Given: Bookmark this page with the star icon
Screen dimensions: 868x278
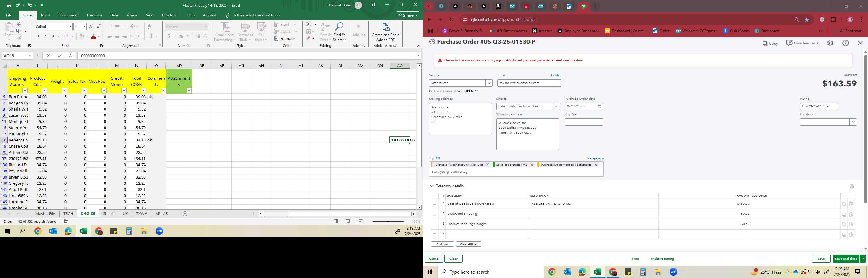Looking at the screenshot, I should [807, 19].
